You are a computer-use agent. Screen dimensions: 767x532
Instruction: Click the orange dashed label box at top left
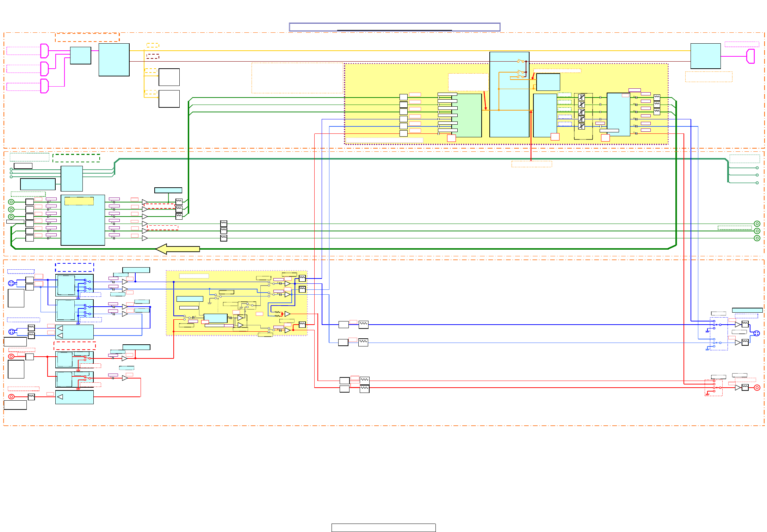pos(87,37)
